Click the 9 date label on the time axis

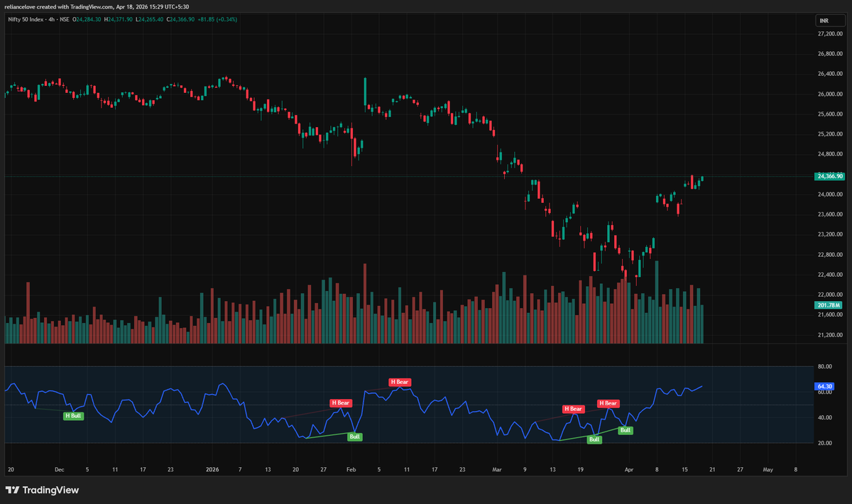point(525,469)
